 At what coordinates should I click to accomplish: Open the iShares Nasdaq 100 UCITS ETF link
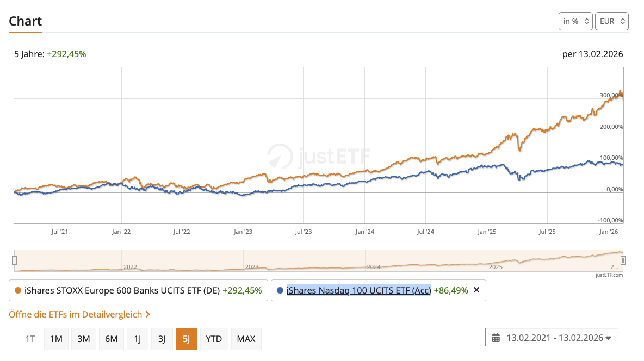click(x=358, y=290)
